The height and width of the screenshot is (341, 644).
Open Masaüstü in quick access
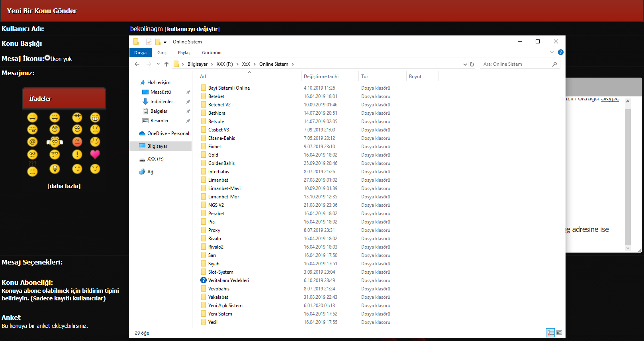pyautogui.click(x=161, y=92)
